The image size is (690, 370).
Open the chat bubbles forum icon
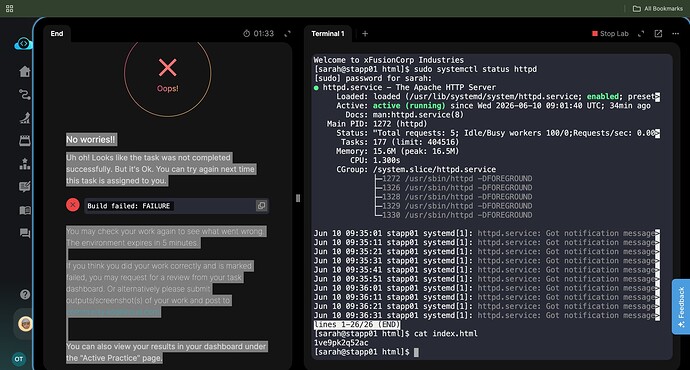[x=25, y=233]
